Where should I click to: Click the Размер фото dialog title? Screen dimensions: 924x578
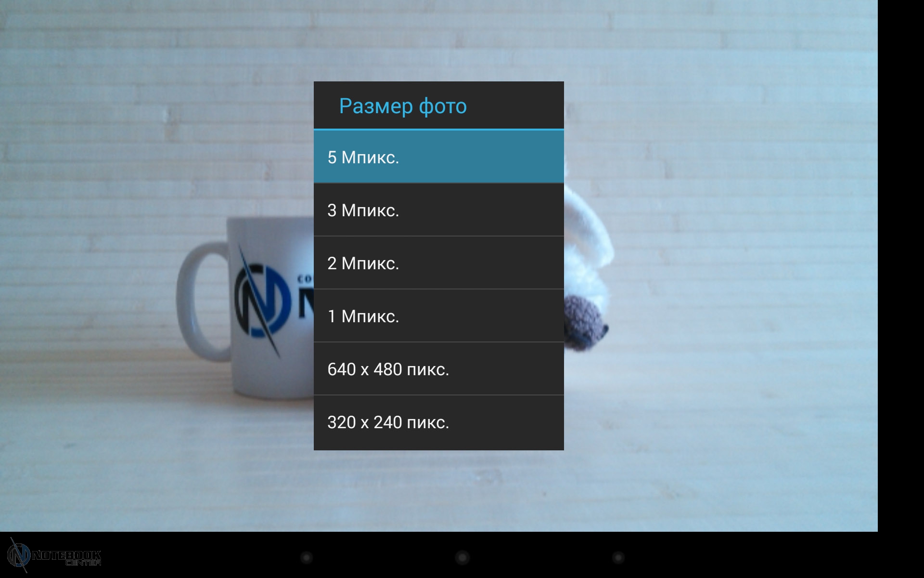click(403, 106)
